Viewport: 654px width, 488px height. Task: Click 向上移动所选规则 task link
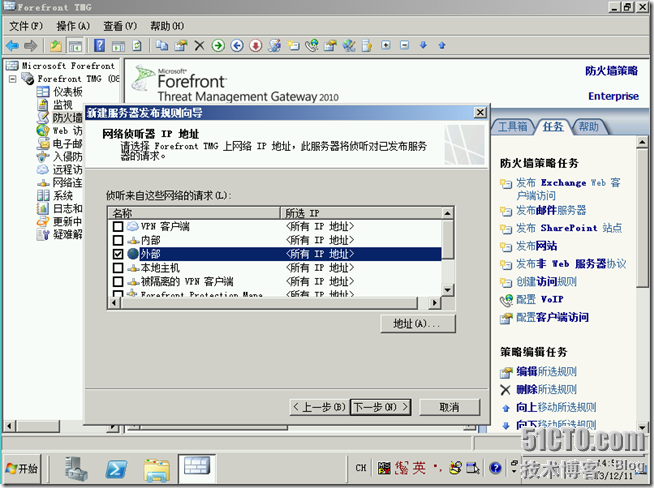556,407
